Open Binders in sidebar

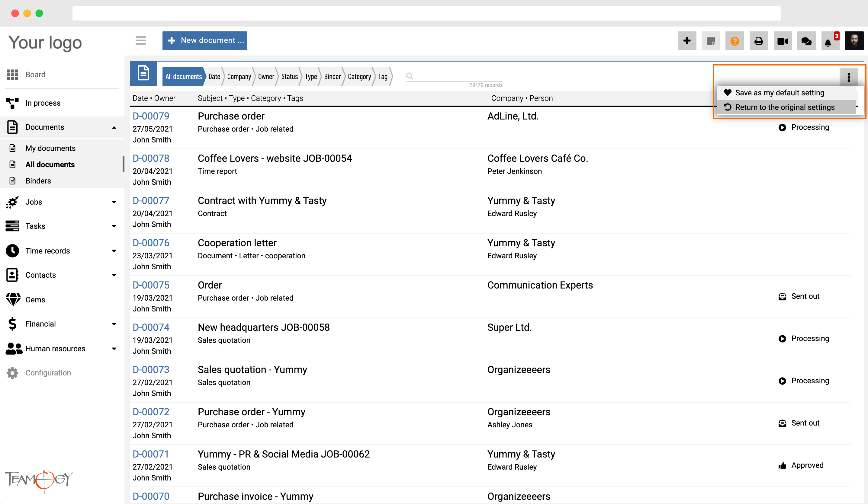point(38,181)
